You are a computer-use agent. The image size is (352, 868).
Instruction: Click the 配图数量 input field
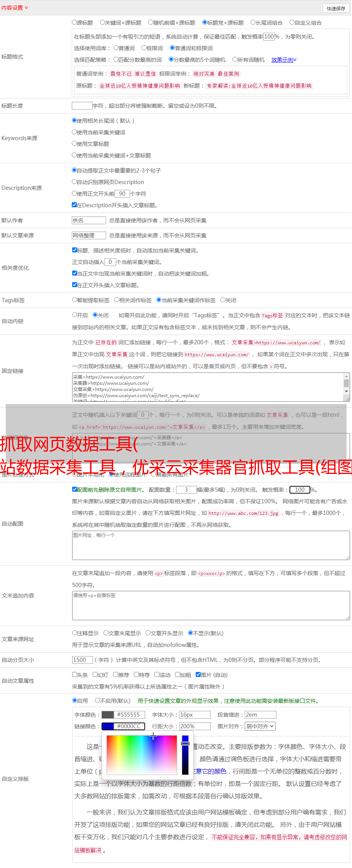coord(186,490)
